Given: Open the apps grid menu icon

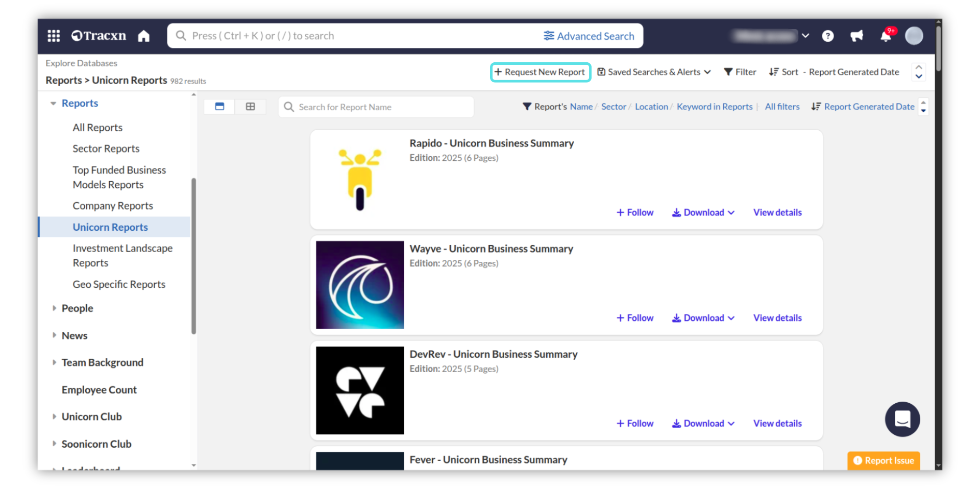Looking at the screenshot, I should (54, 36).
